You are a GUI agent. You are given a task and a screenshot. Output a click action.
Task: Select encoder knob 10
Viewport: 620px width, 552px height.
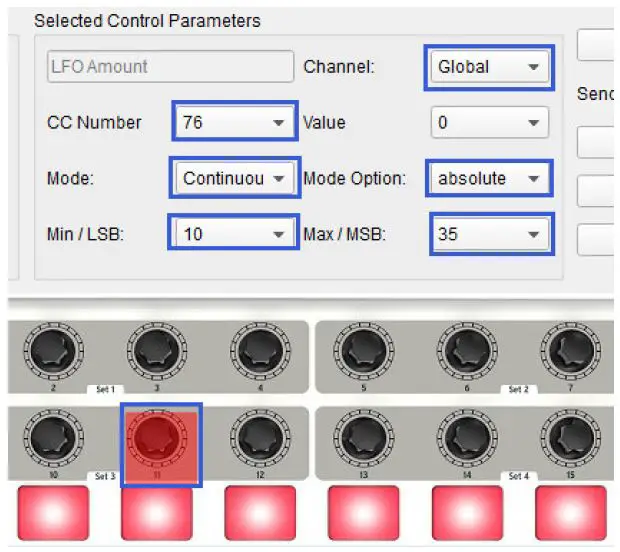tap(53, 438)
